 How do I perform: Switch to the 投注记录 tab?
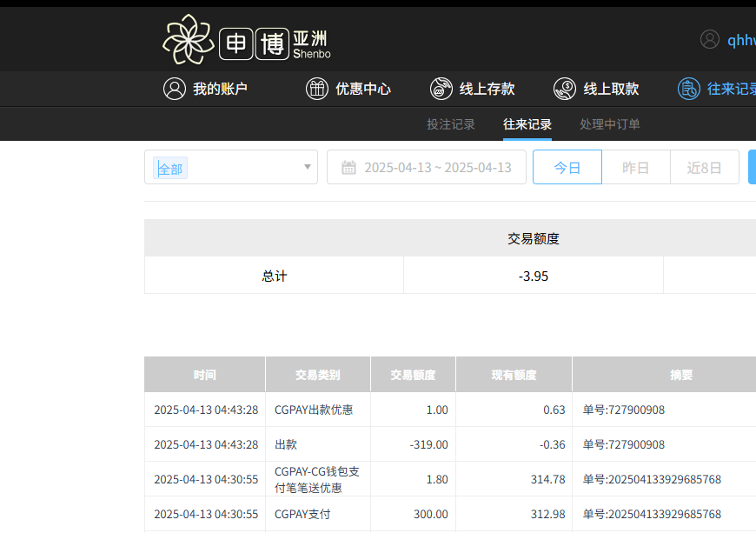pyautogui.click(x=451, y=123)
